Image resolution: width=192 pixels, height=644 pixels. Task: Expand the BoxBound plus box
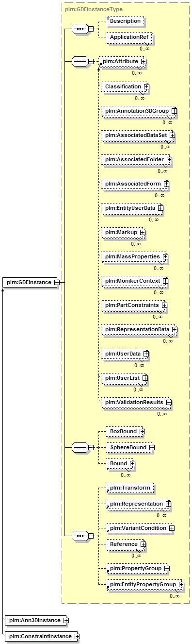click(142, 431)
